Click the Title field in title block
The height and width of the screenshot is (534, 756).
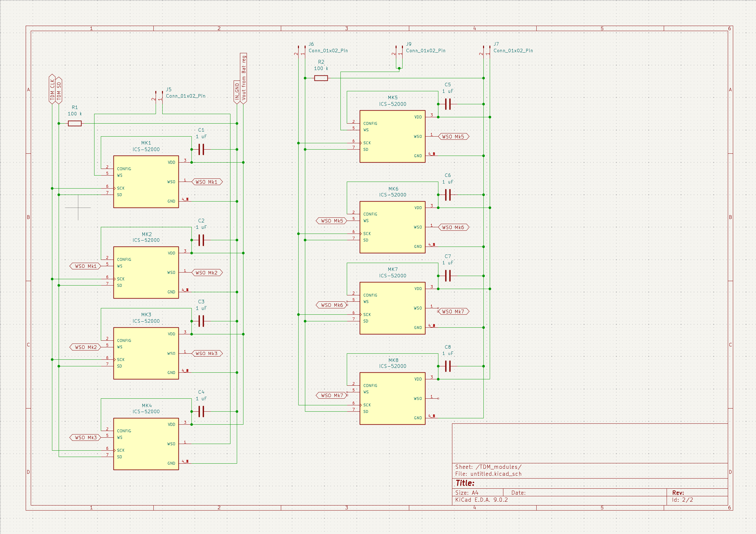pos(465,483)
